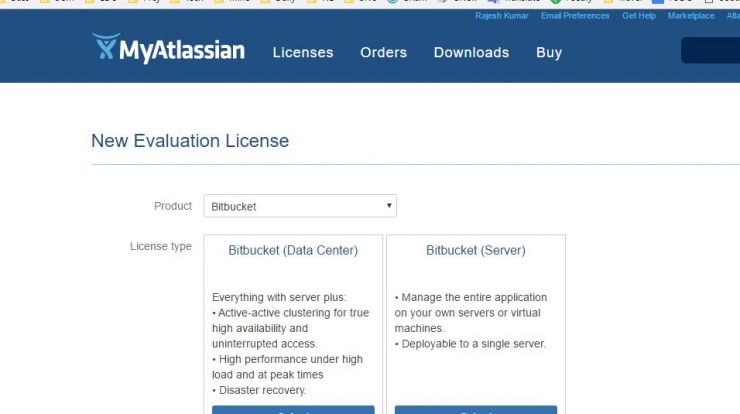This screenshot has height=414, width=740.
Task: Click the MyAtlassian mascot logo icon
Action: pyautogui.click(x=106, y=46)
